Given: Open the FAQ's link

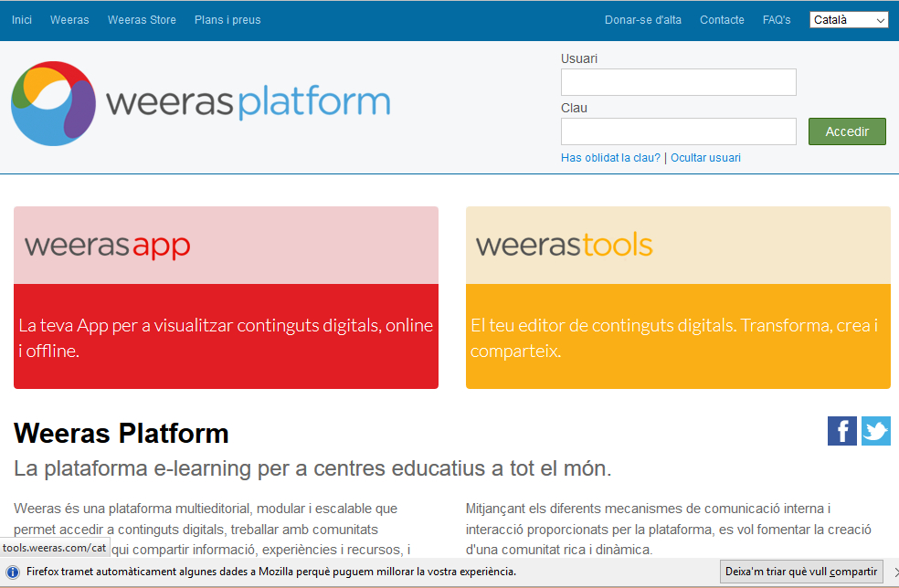Looking at the screenshot, I should [x=777, y=20].
